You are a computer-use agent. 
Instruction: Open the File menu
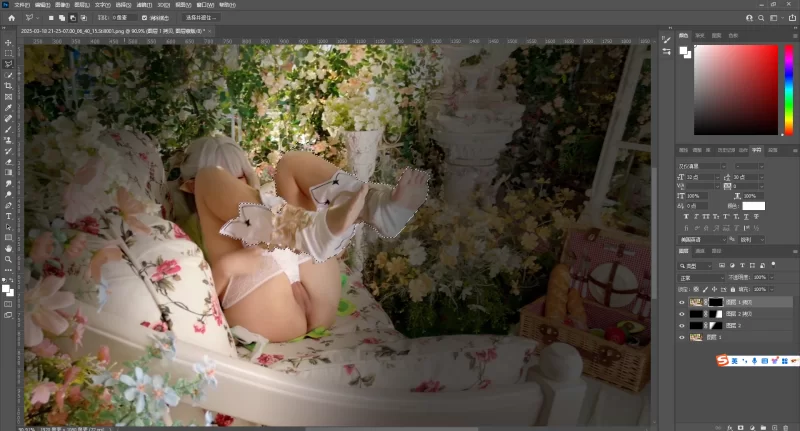tap(21, 5)
